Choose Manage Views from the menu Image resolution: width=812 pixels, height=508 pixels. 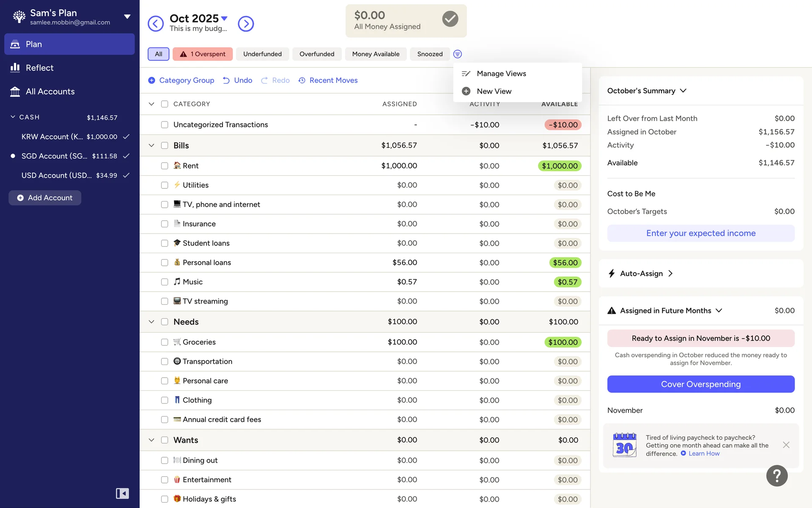tap(501, 74)
